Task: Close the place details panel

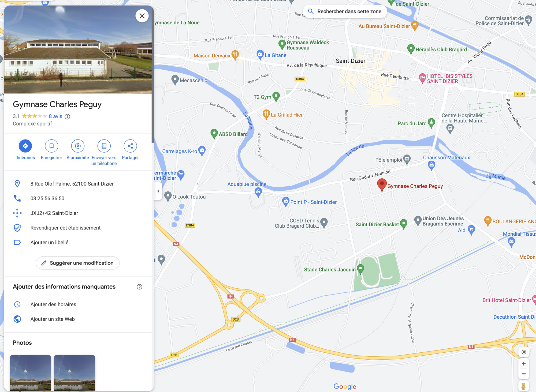Action: pos(142,16)
